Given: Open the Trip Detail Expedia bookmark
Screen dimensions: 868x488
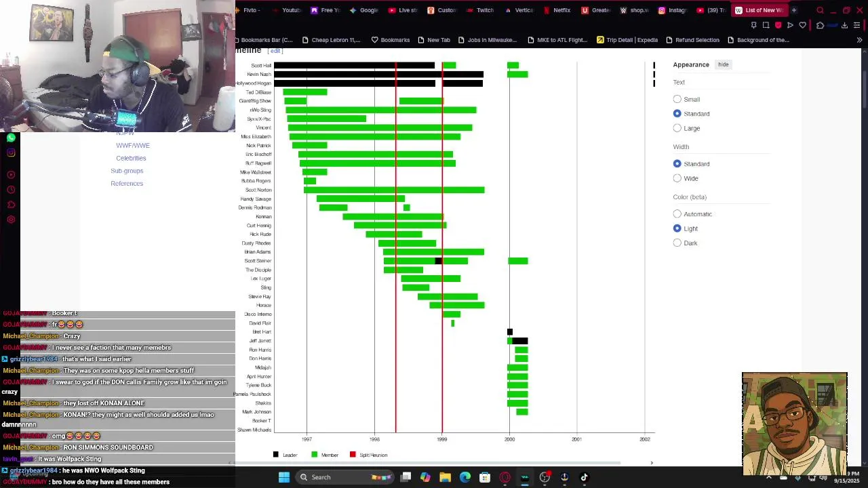Looking at the screenshot, I should 627,40.
